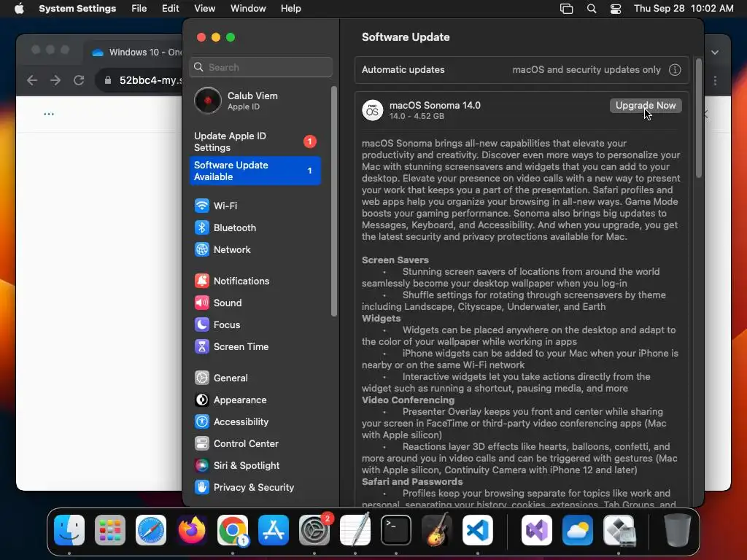Open the cloud-and-sun app in the Dock
Screen dimensions: 747x560
[578, 530]
